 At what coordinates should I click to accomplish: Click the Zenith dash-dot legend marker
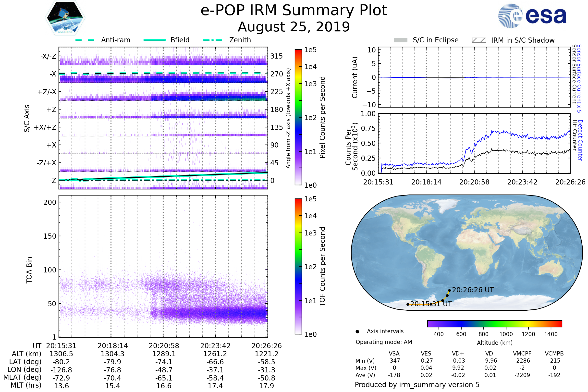pos(213,40)
